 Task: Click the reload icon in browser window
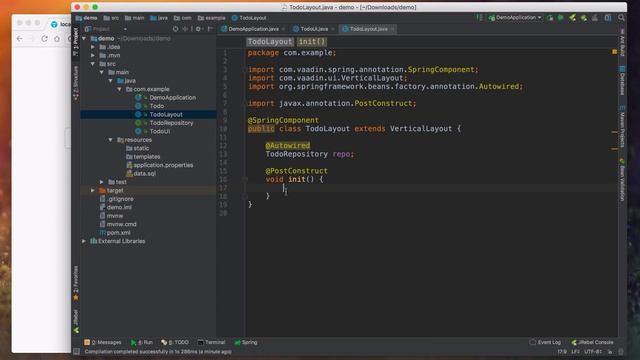click(44, 39)
